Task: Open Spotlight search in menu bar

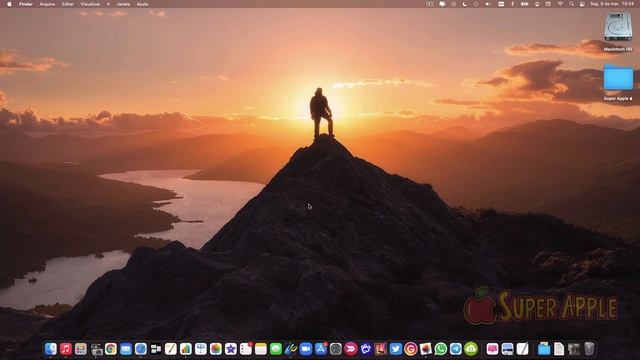Action: 571,4
